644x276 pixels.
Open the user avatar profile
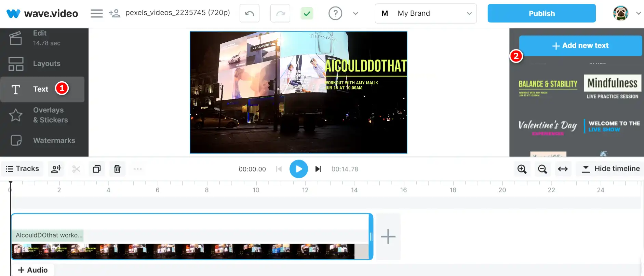(621, 13)
